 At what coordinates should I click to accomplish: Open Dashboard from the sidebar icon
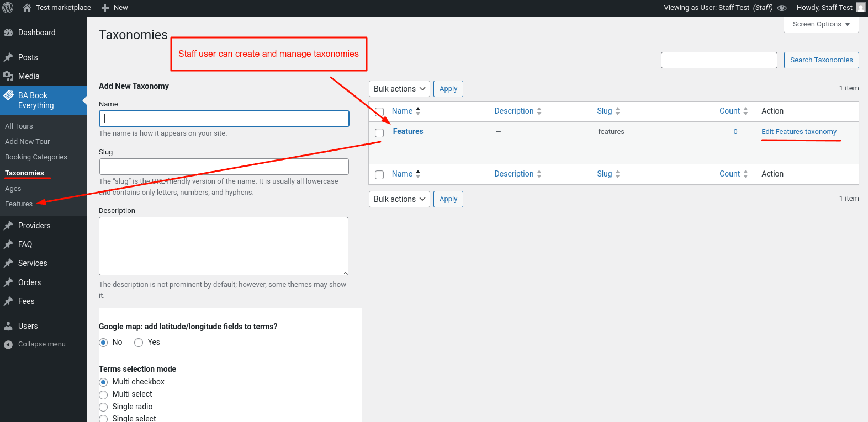click(x=8, y=33)
